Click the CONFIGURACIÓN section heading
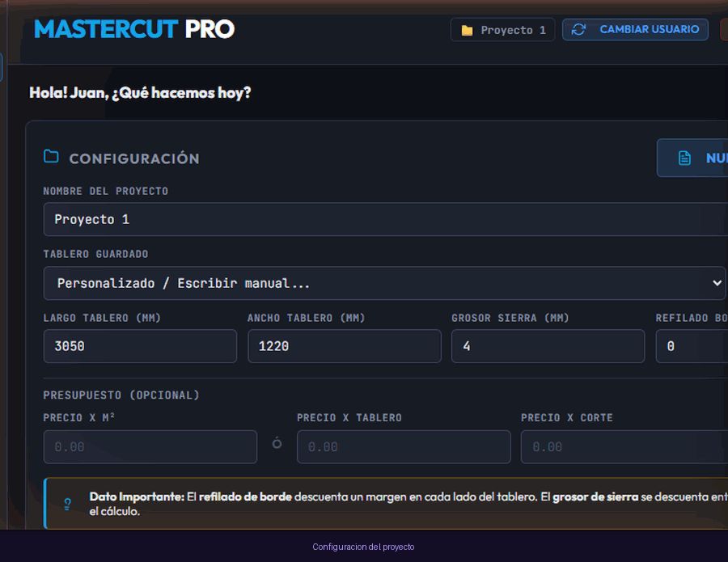Image resolution: width=728 pixels, height=562 pixels. point(134,158)
